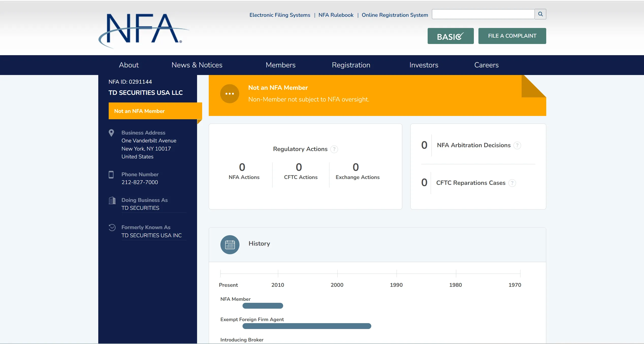
Task: Open the News & Notices menu
Action: [x=197, y=65]
